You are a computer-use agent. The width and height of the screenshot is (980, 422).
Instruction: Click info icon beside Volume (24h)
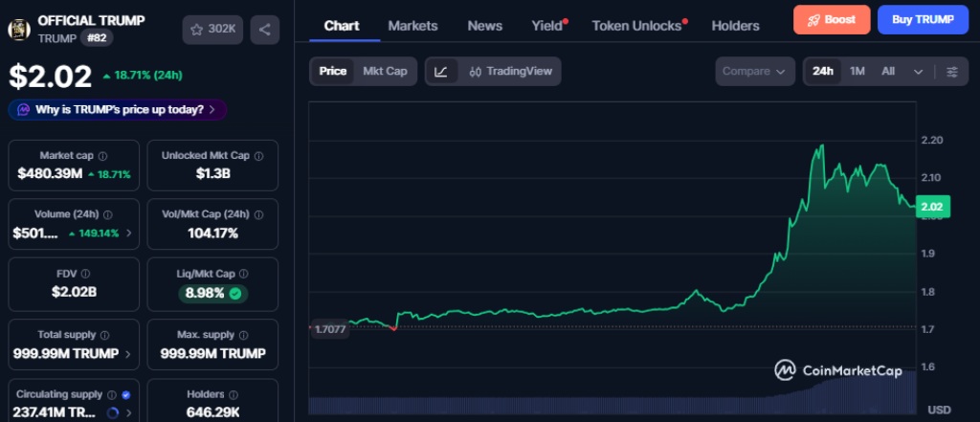coord(107,214)
